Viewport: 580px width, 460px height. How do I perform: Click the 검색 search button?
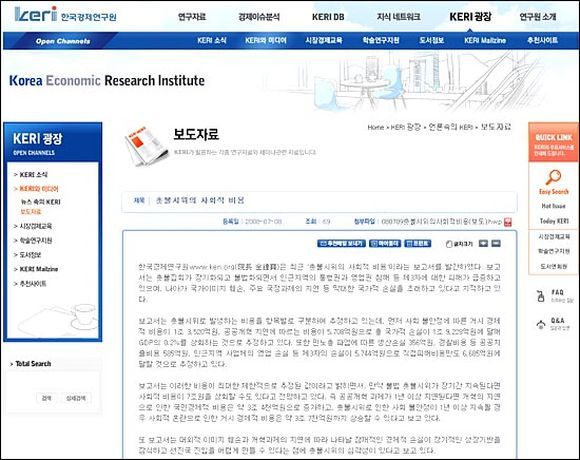[47, 398]
